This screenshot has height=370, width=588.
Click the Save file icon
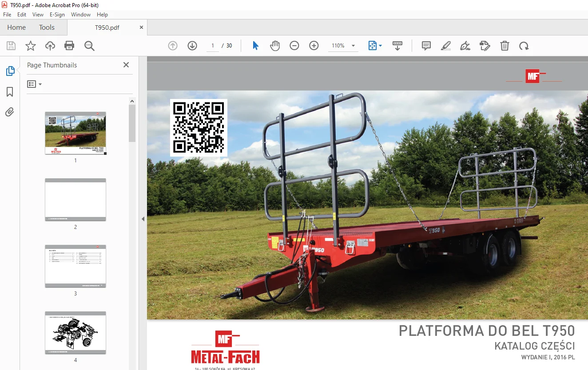click(x=11, y=46)
